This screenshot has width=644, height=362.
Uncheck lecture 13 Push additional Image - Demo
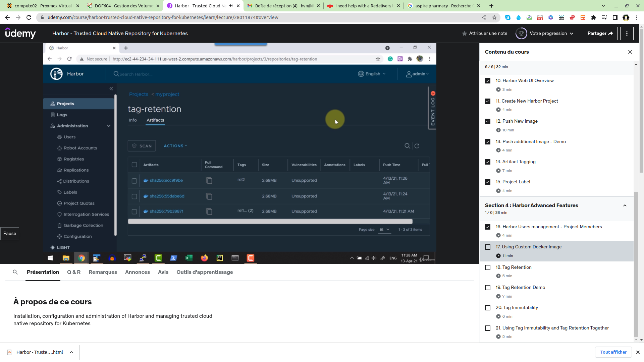tap(488, 142)
